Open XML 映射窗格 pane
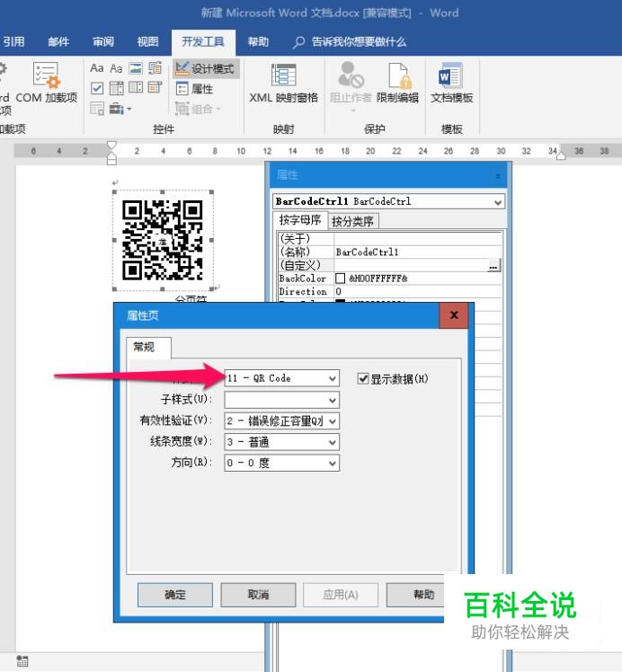Viewport: 622px width, 672px height. [283, 83]
